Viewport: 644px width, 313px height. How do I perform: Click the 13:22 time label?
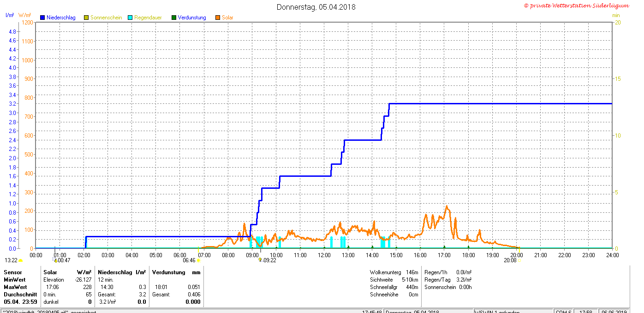11,260
